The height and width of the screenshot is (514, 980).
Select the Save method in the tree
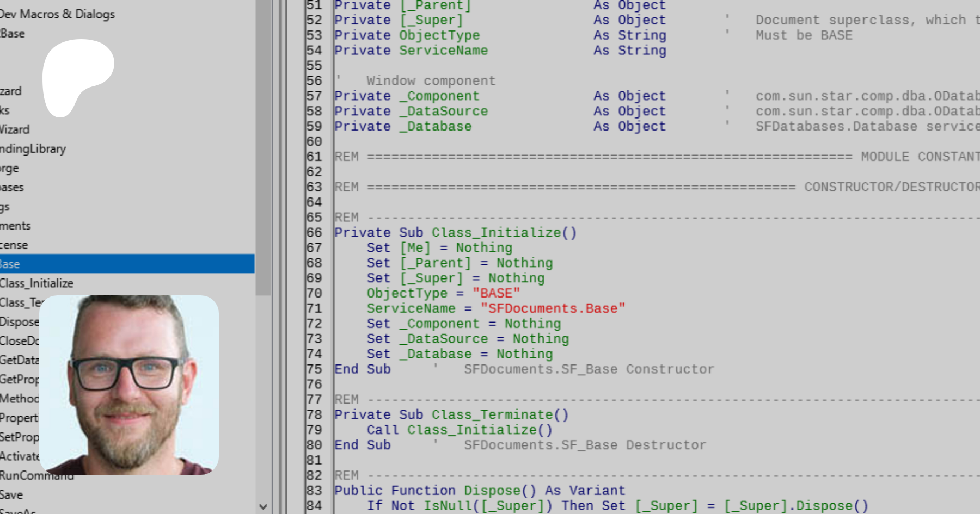point(11,495)
